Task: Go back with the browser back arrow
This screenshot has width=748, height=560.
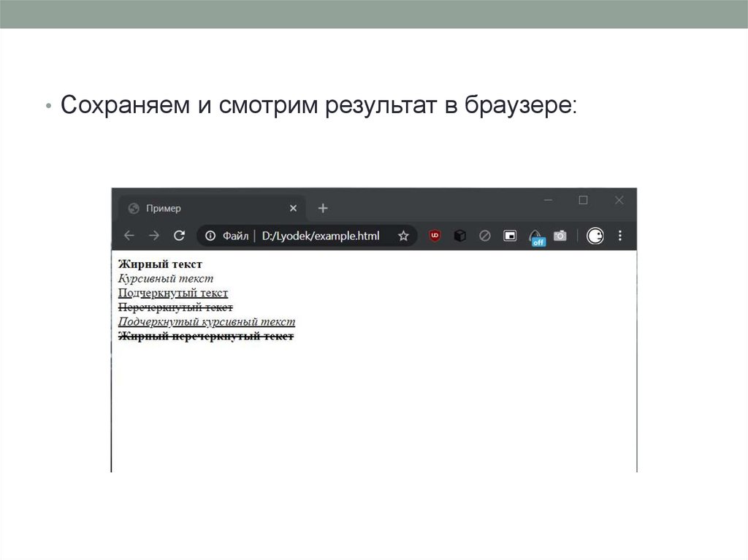Action: (x=129, y=235)
